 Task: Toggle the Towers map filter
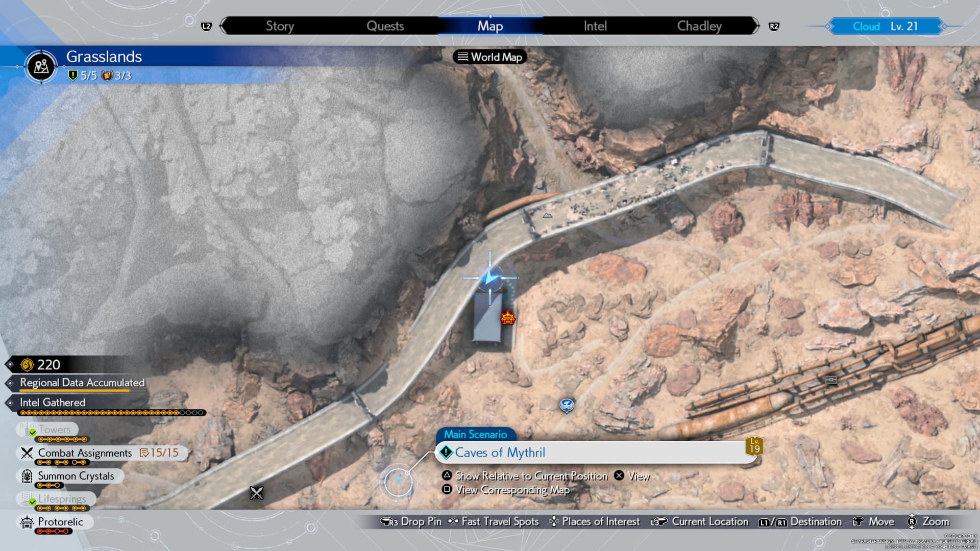54,430
